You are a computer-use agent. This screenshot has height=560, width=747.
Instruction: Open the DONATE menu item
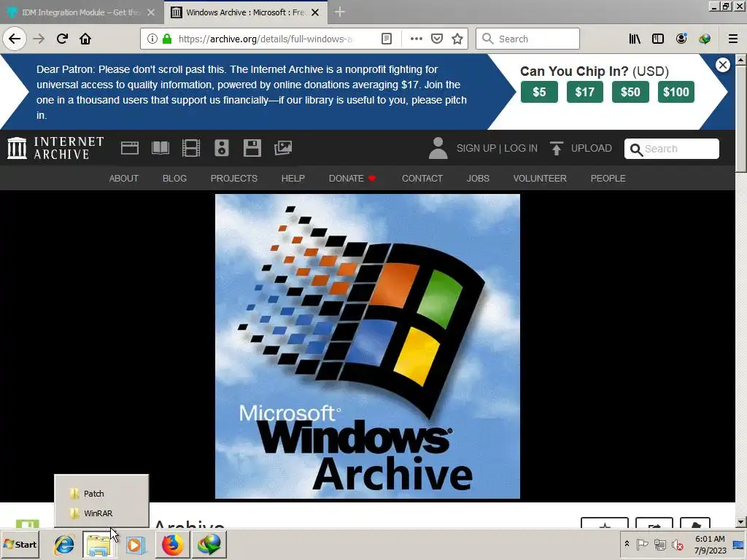click(352, 178)
